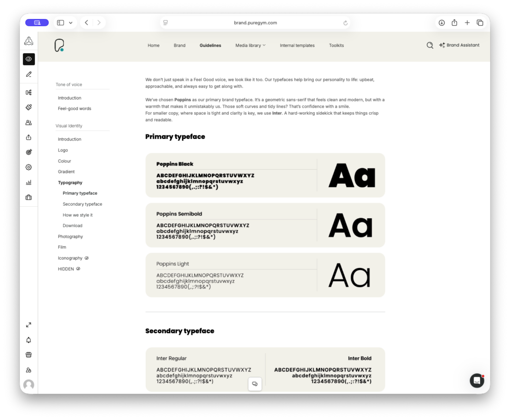The image size is (510, 420).
Task: Toggle visibility eye icon beside HIDDEN item
Action: coord(78,269)
